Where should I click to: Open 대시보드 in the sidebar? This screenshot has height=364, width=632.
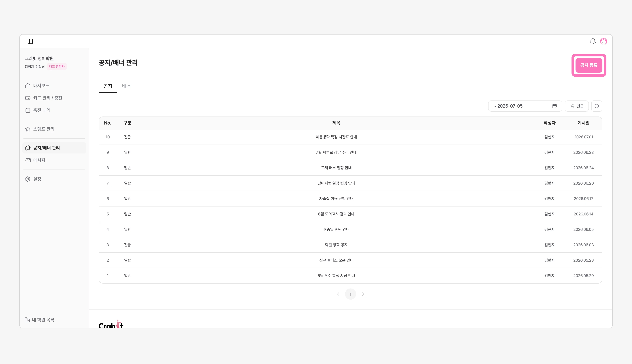coord(54,86)
